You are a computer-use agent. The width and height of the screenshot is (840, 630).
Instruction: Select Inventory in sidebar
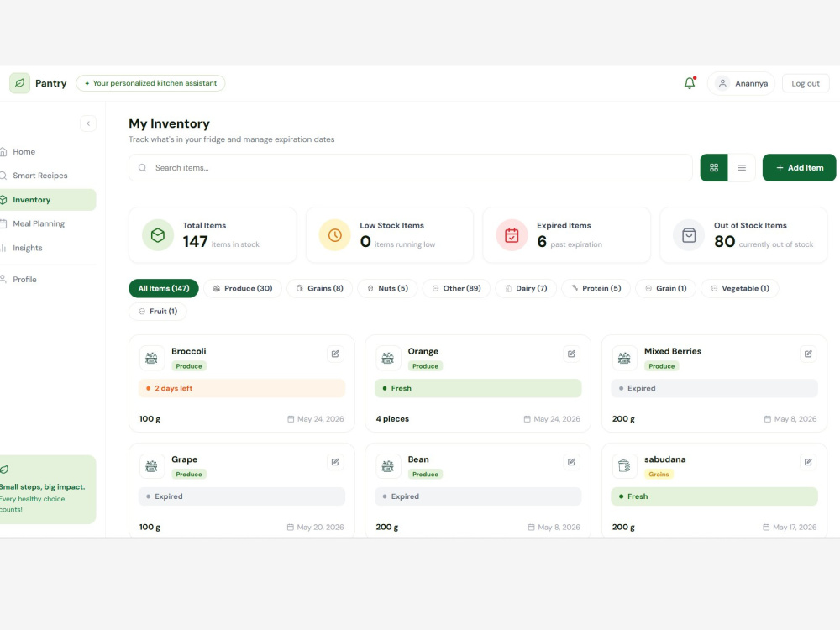[47, 200]
